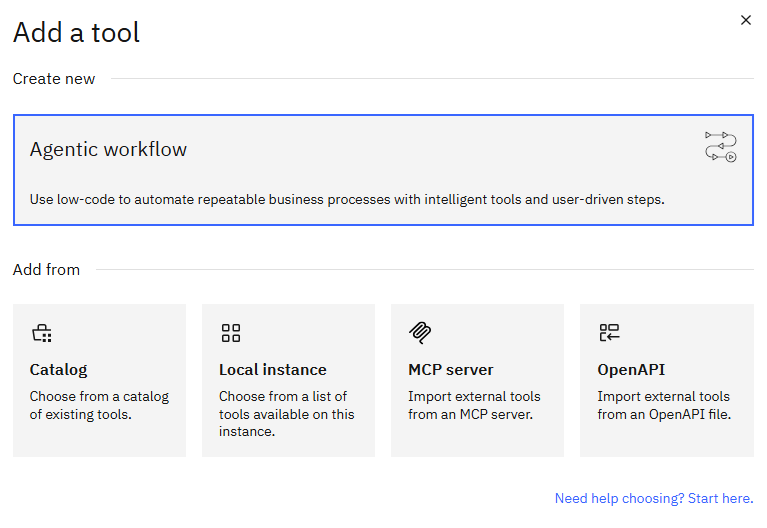Pick the Local instance option label
The image size is (767, 528).
(272, 369)
